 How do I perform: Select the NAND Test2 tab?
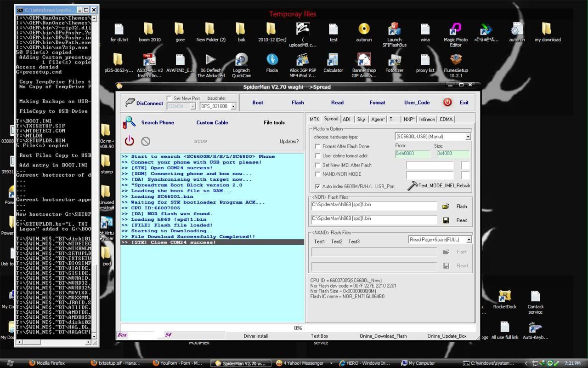(337, 241)
